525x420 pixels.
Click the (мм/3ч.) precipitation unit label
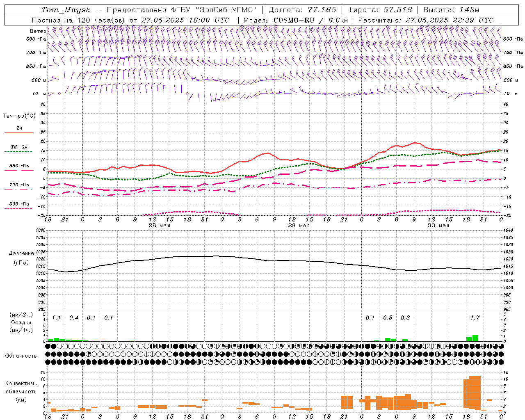(21, 315)
